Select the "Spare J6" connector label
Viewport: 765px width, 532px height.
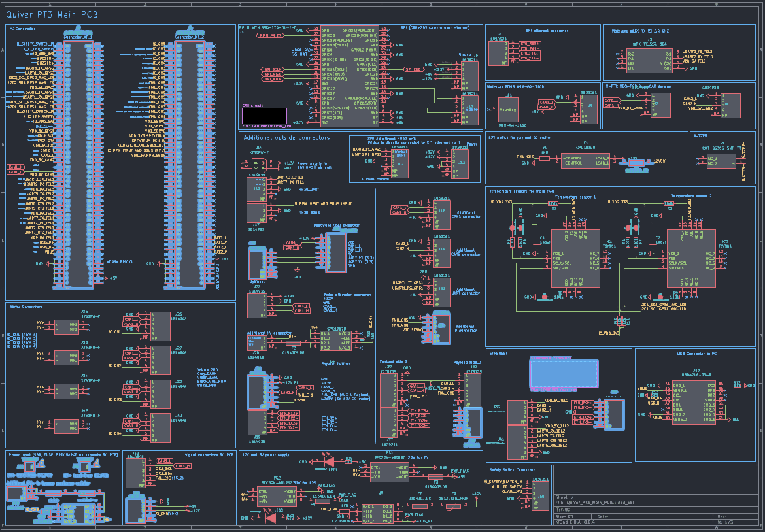pos(468,56)
